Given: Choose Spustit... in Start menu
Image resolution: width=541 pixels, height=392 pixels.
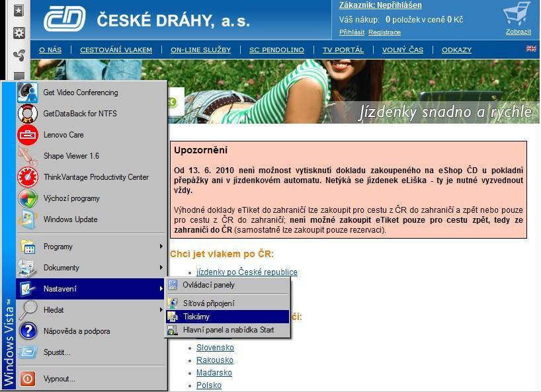Looking at the screenshot, I should click(x=91, y=352).
